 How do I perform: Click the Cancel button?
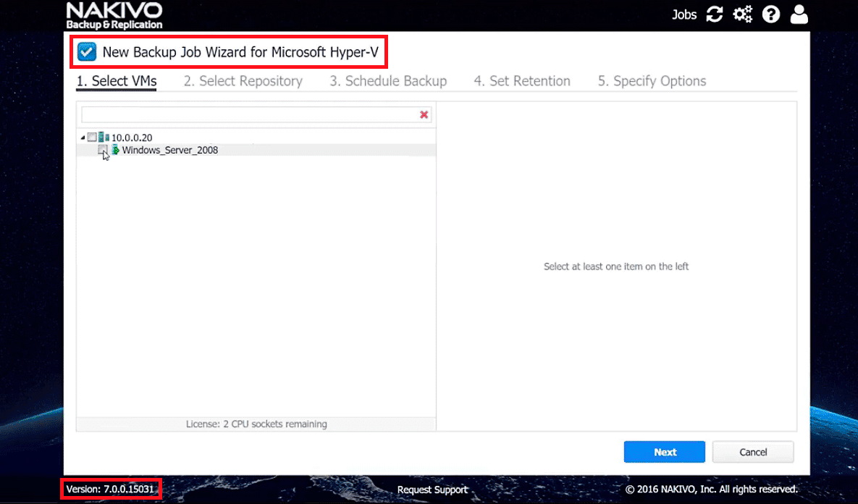[x=753, y=452]
